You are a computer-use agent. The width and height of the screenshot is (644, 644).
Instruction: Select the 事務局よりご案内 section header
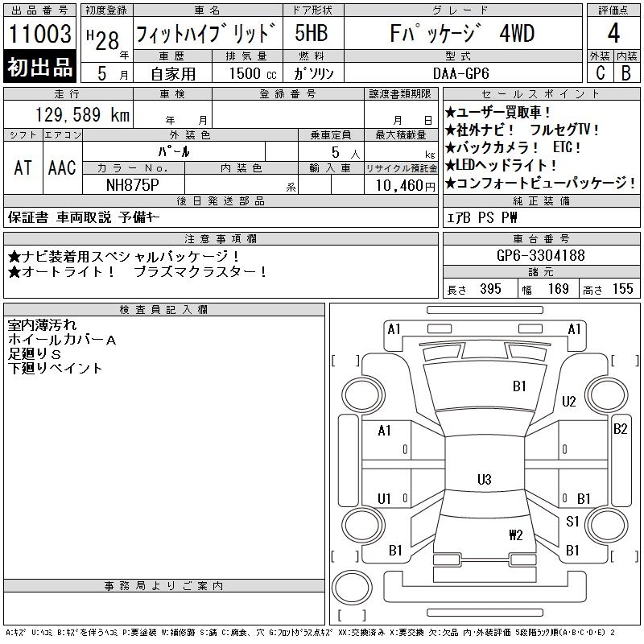pos(164,586)
